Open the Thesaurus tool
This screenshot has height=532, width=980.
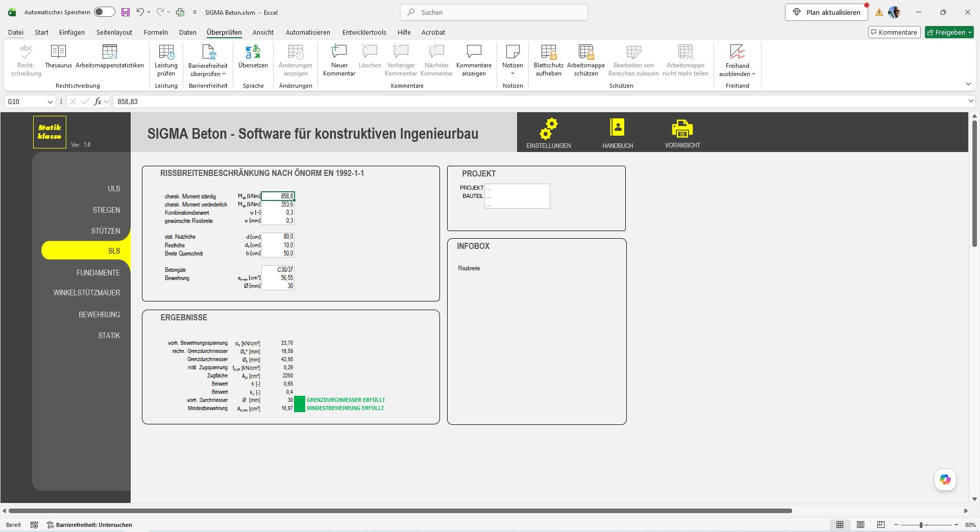pos(58,56)
